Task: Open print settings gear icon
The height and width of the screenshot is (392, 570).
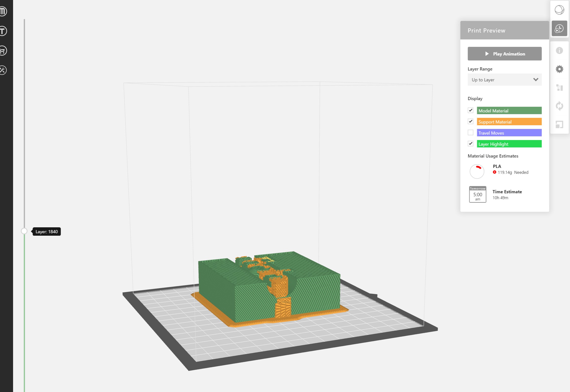Action: pyautogui.click(x=559, y=69)
